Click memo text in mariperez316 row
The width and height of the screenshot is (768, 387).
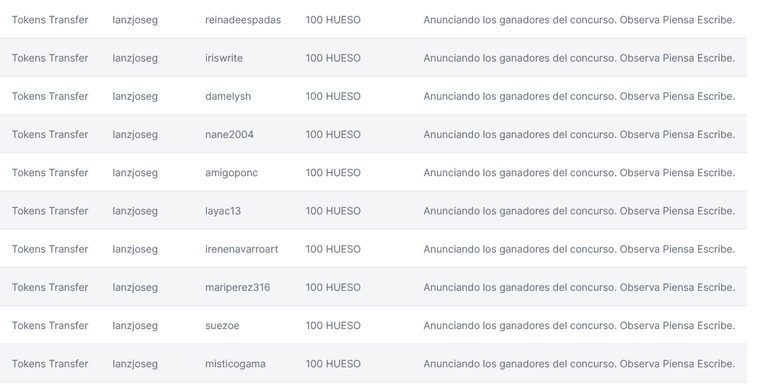pyautogui.click(x=579, y=288)
